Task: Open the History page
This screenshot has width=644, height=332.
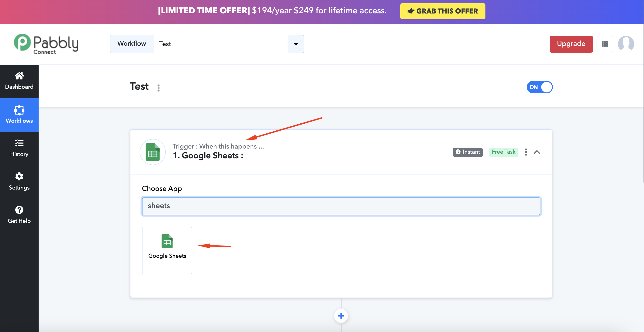Action: [x=19, y=148]
